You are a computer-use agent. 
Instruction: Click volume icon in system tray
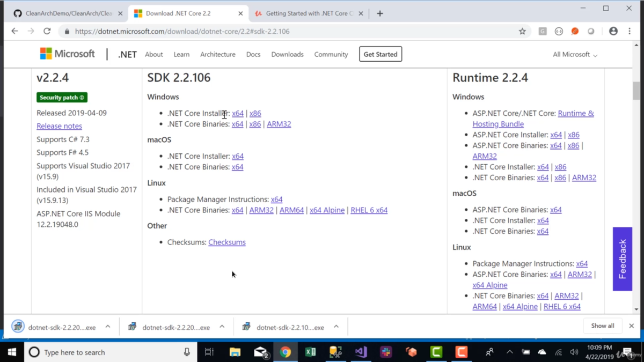pyautogui.click(x=574, y=352)
